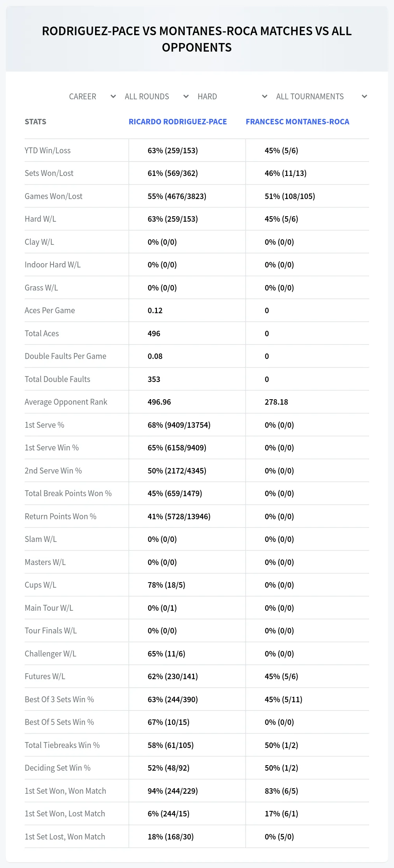This screenshot has height=868, width=394.
Task: Select the Average Opponent Rank row label
Action: [66, 402]
